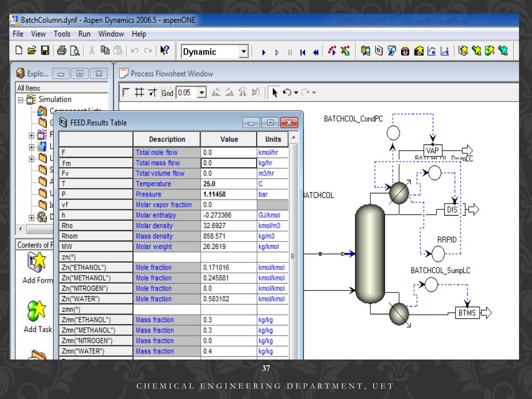Click the Molar weight value 26.2619
Viewport: 532px width, 399px height.
[229, 247]
